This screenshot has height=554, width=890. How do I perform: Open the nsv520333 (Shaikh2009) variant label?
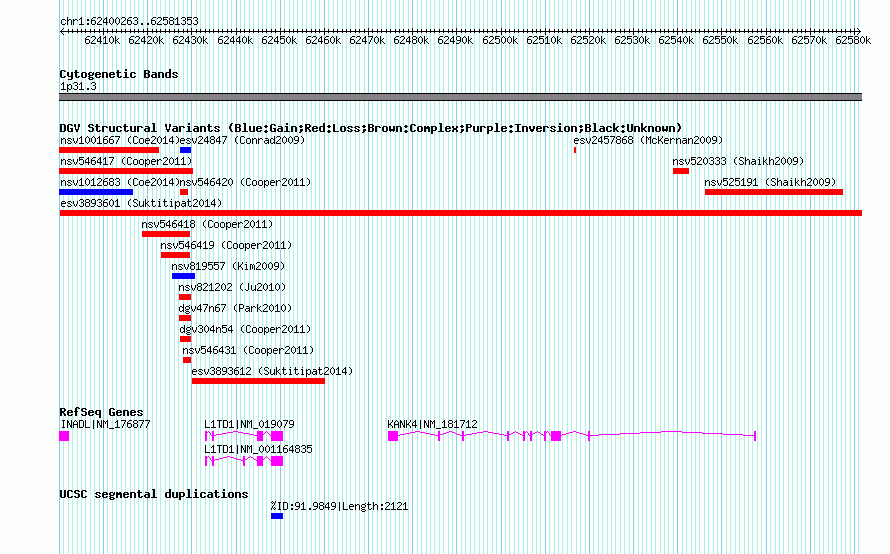pos(738,161)
